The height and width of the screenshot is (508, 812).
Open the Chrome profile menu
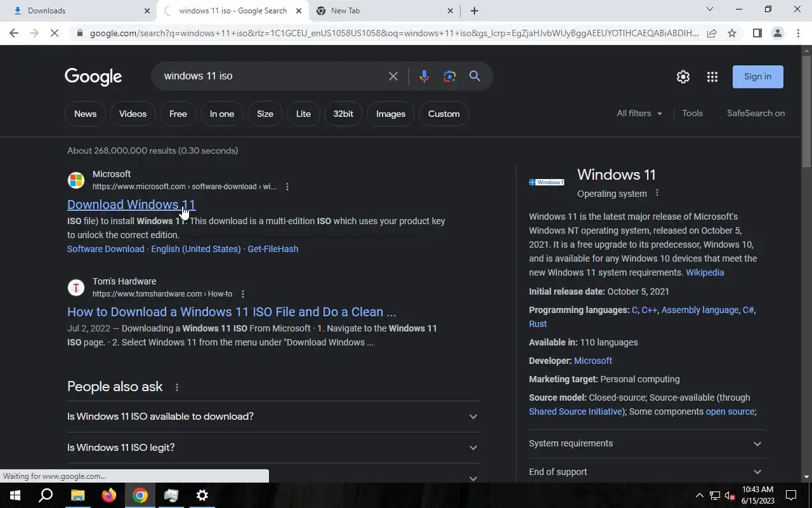point(777,33)
